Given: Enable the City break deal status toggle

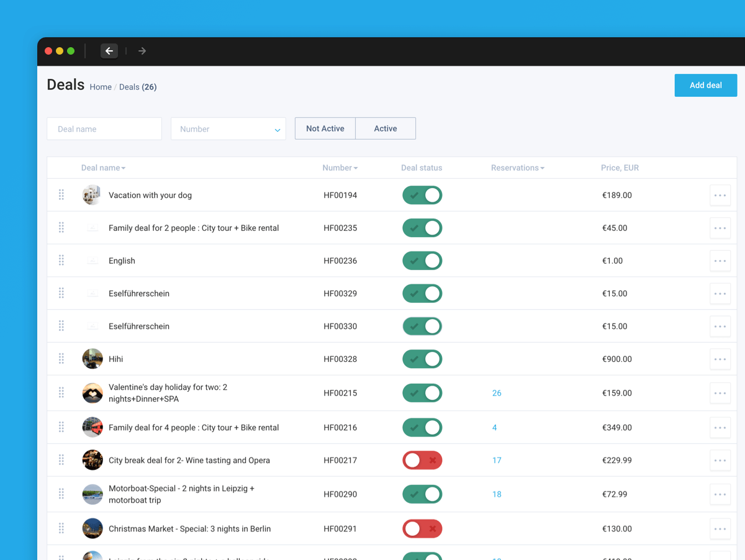Looking at the screenshot, I should tap(422, 460).
